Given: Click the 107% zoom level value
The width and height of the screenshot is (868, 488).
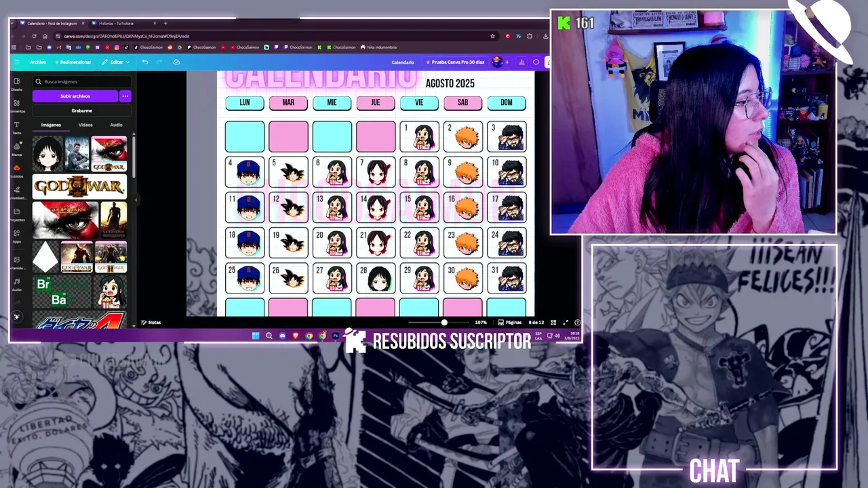Looking at the screenshot, I should pyautogui.click(x=481, y=323).
